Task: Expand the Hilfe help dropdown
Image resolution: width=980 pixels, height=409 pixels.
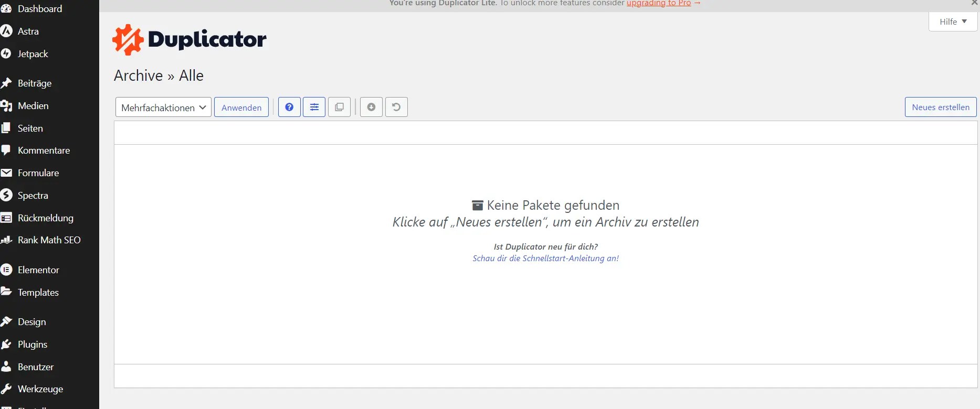Action: [x=953, y=21]
